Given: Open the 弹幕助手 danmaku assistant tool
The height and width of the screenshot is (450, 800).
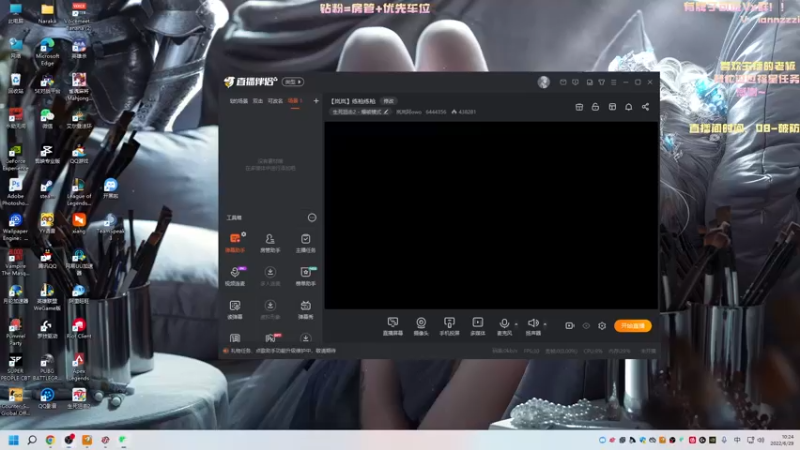Looking at the screenshot, I should click(235, 243).
